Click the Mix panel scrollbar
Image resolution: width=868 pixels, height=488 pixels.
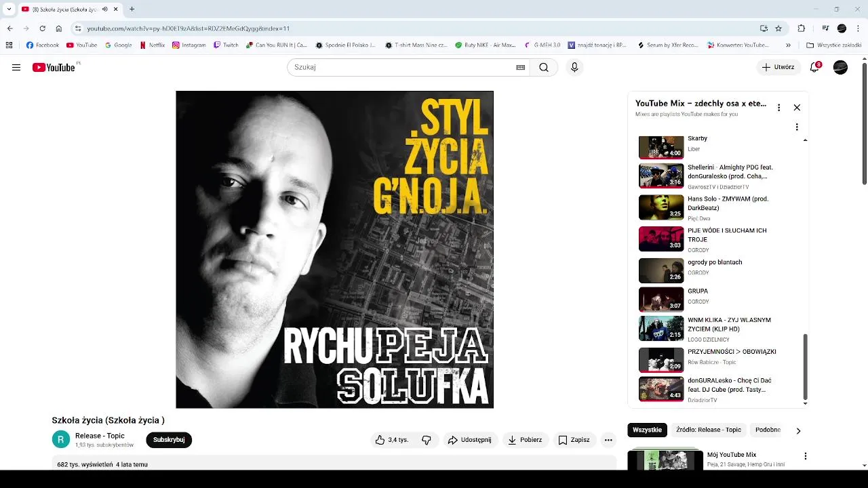[806, 366]
